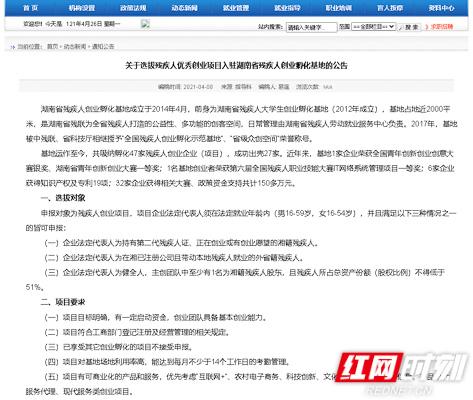
Task: Open the 资料中心 navigation item
Action: [x=441, y=8]
